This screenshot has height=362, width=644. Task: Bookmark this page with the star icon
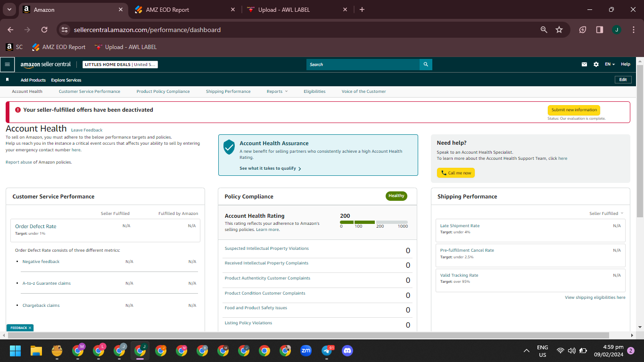(559, 30)
